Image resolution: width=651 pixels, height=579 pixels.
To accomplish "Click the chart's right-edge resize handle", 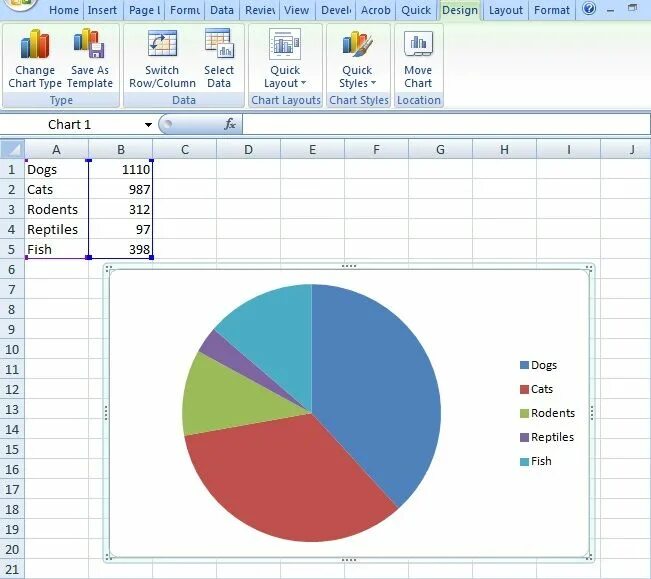I will pos(592,413).
